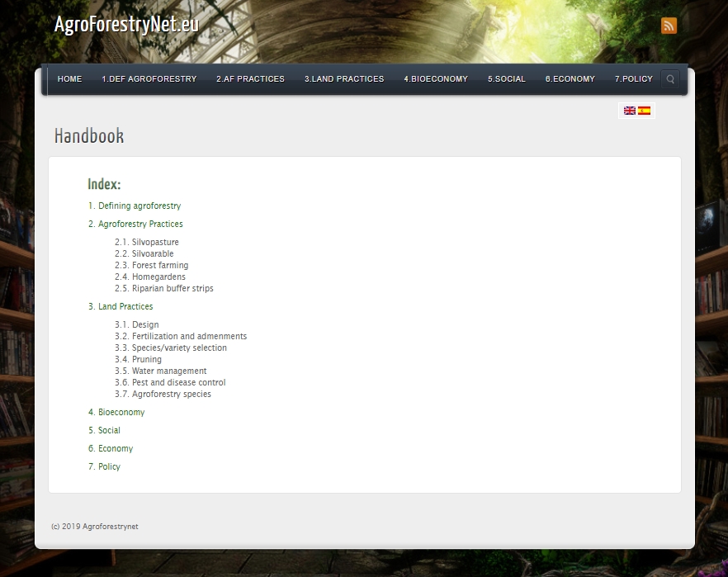728x577 pixels.
Task: Open the 2.2. Silvoarable entry
Action: [144, 253]
